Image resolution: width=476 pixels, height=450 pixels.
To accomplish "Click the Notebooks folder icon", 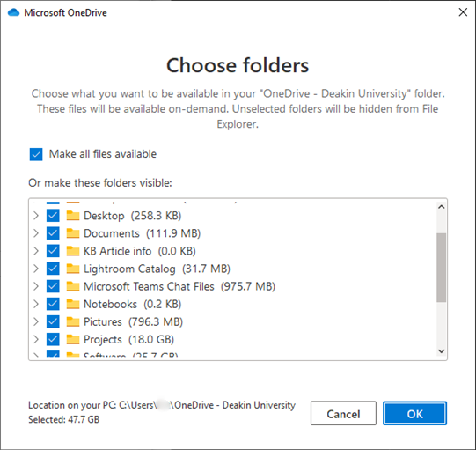I will (73, 304).
